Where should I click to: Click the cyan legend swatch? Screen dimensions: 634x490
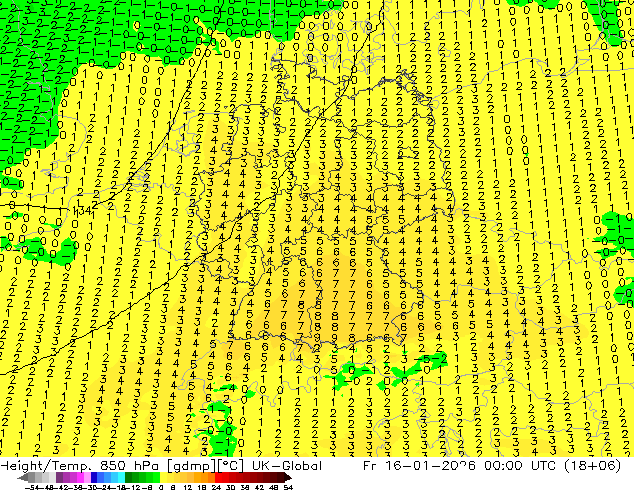122,477
